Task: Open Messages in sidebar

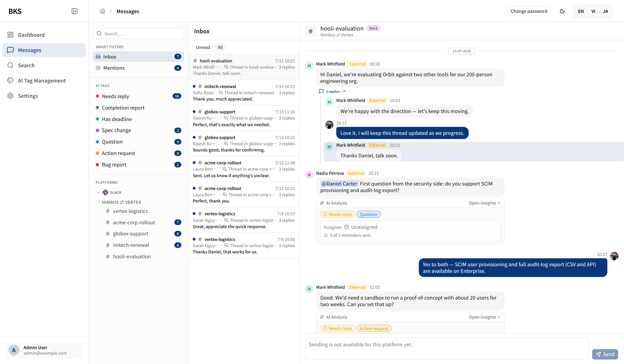Action: (x=44, y=50)
